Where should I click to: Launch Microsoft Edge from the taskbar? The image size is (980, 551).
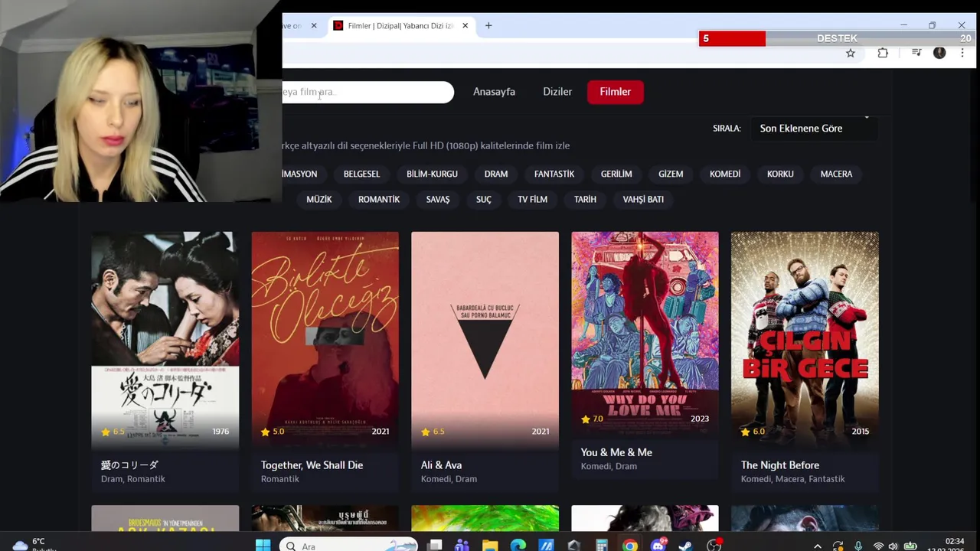(518, 546)
